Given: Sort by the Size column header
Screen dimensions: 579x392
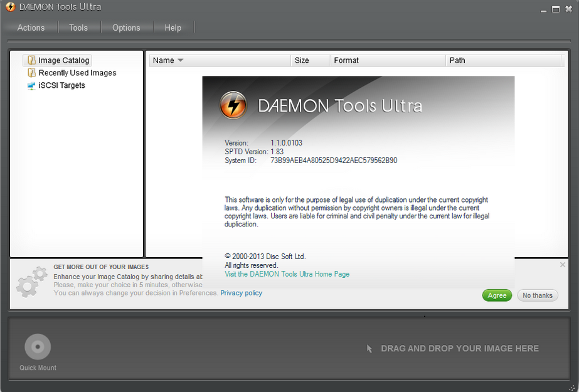Looking at the screenshot, I should (x=311, y=61).
